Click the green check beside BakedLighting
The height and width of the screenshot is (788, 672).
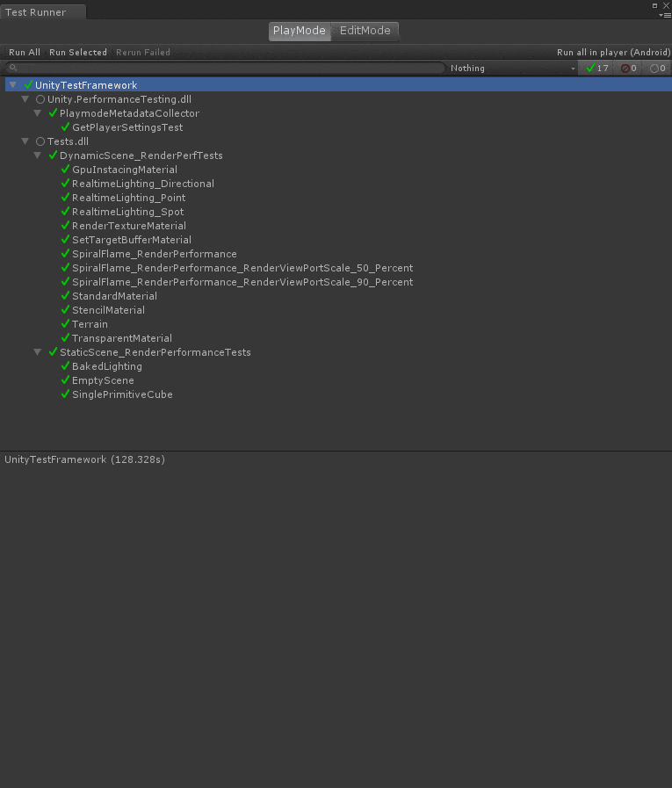click(x=65, y=365)
